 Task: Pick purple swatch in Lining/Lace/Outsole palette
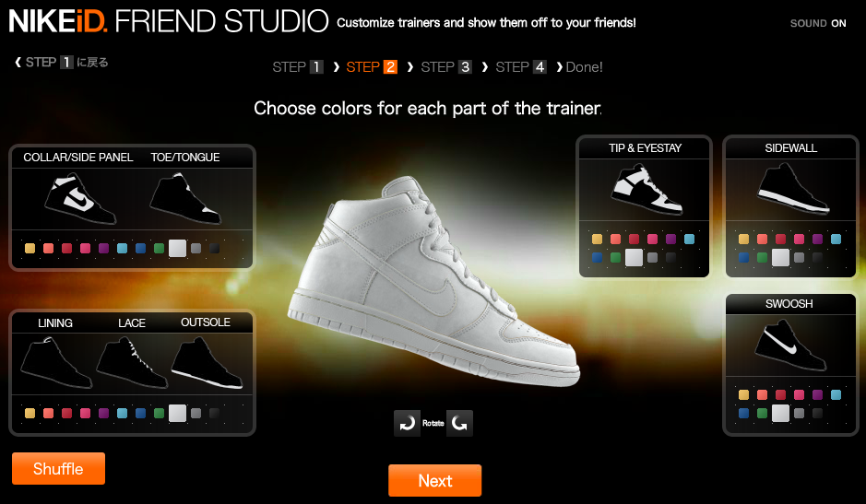(x=104, y=413)
